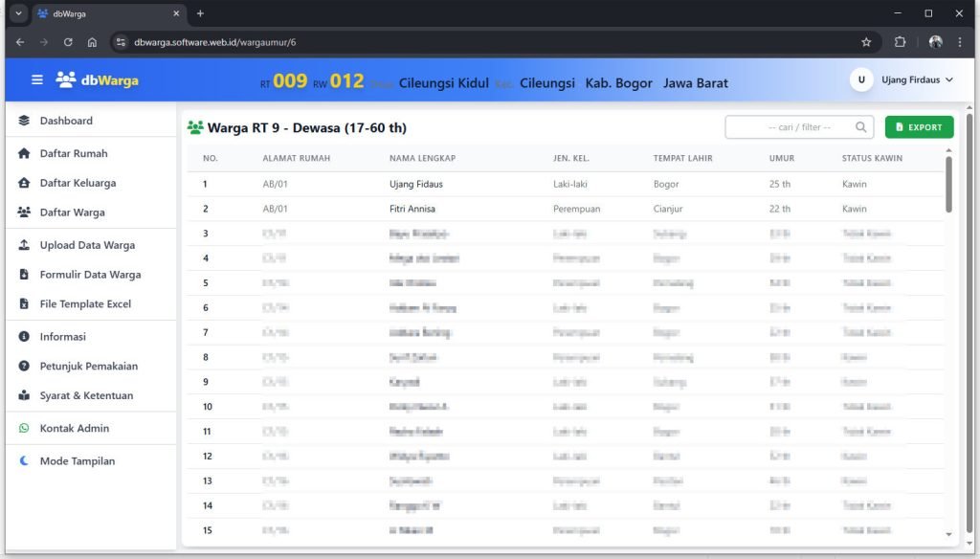This screenshot has width=980, height=559.
Task: Click the Daftar Rumah house icon
Action: [24, 153]
